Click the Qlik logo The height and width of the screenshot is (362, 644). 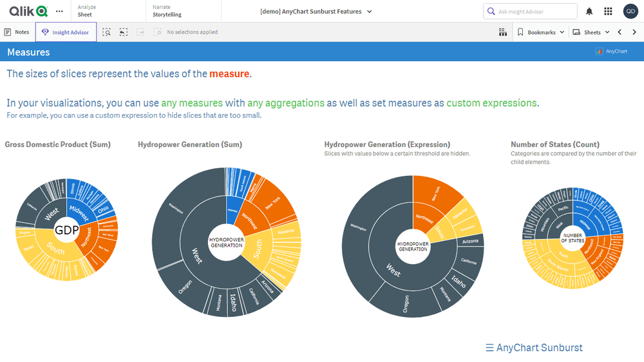[x=28, y=11]
